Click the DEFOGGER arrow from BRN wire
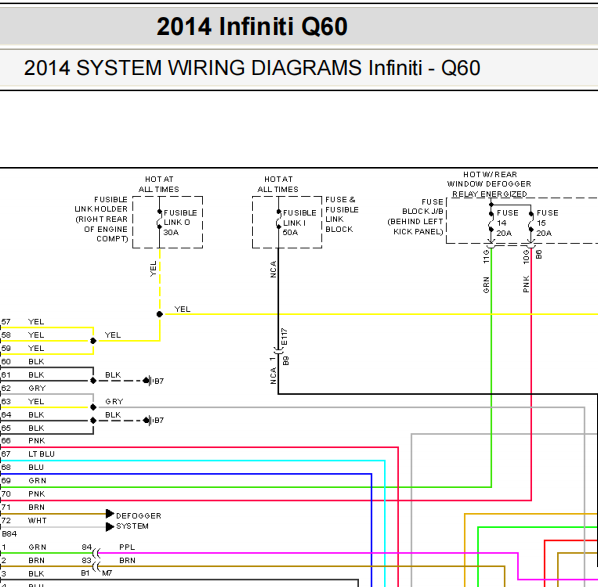This screenshot has height=587, width=598. (x=110, y=514)
